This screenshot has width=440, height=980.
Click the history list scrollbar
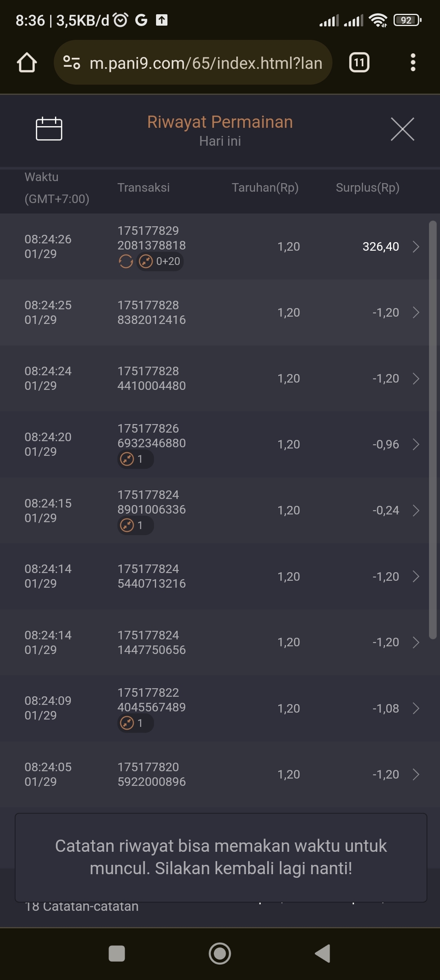[x=433, y=429]
